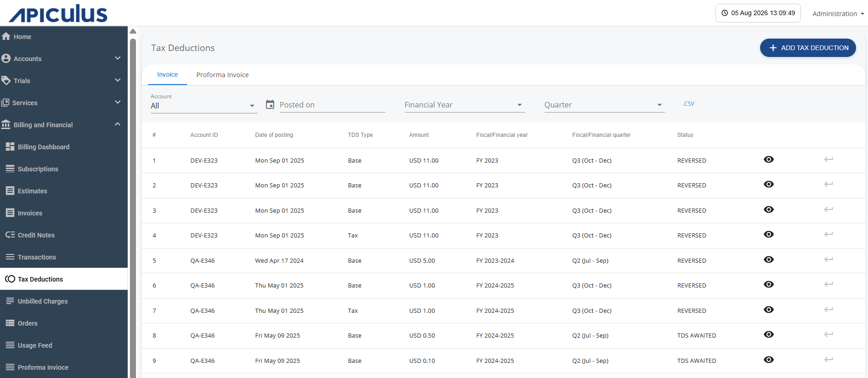Click the Transactions list icon
The image size is (868, 378).
(10, 257)
